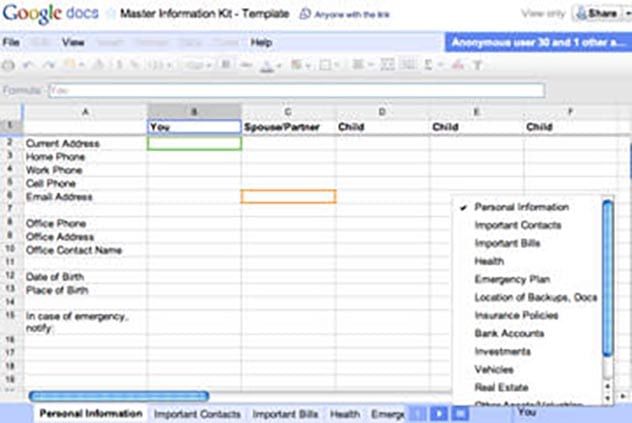
Task: Choose Insurance Policies from the sheet list
Action: point(516,315)
